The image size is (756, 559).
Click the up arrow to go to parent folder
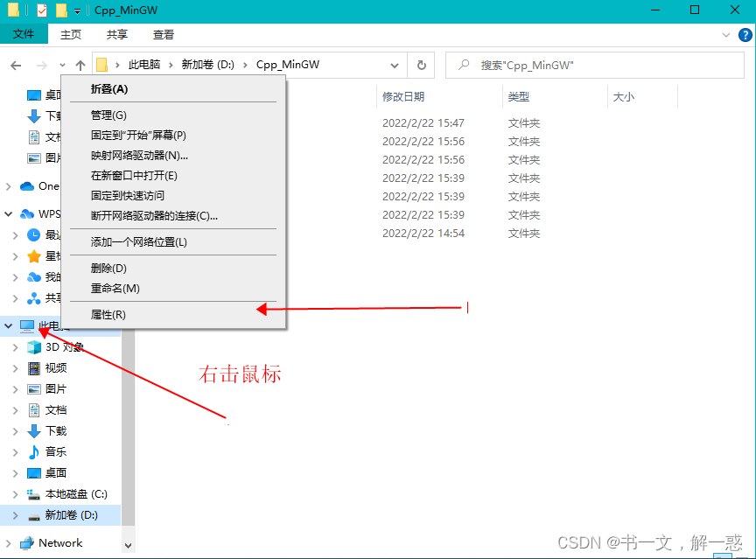[x=80, y=65]
